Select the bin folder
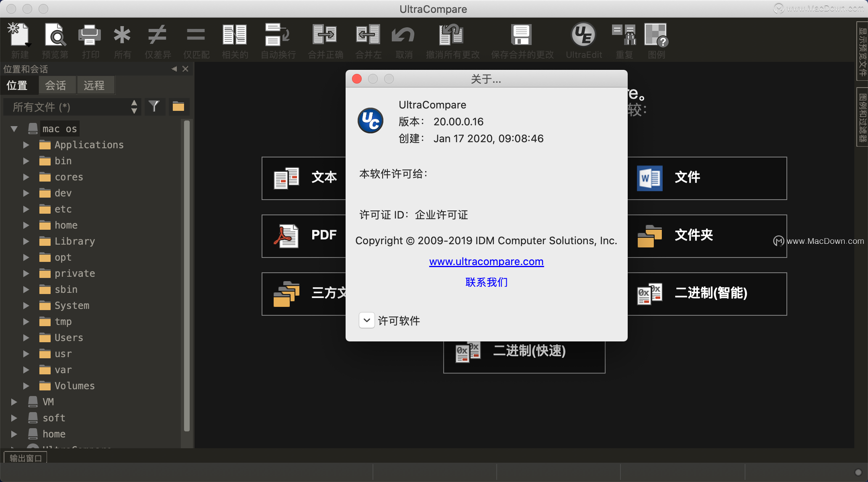The image size is (868, 482). 63,161
